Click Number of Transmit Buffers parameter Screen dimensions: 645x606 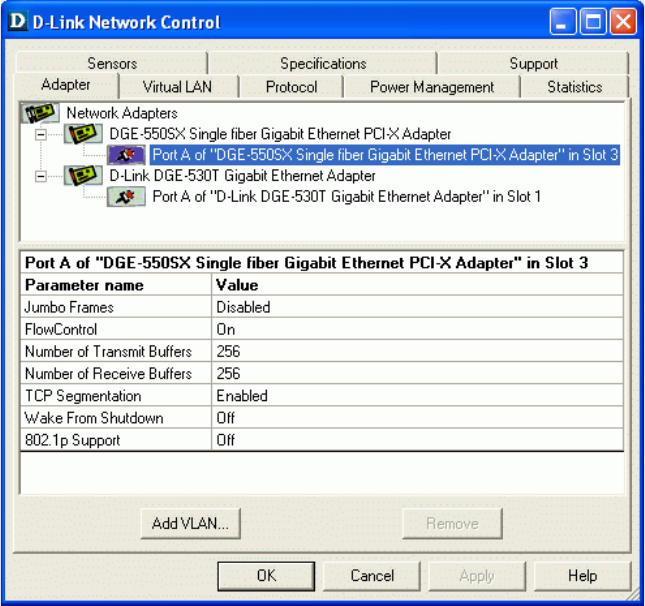(x=109, y=352)
